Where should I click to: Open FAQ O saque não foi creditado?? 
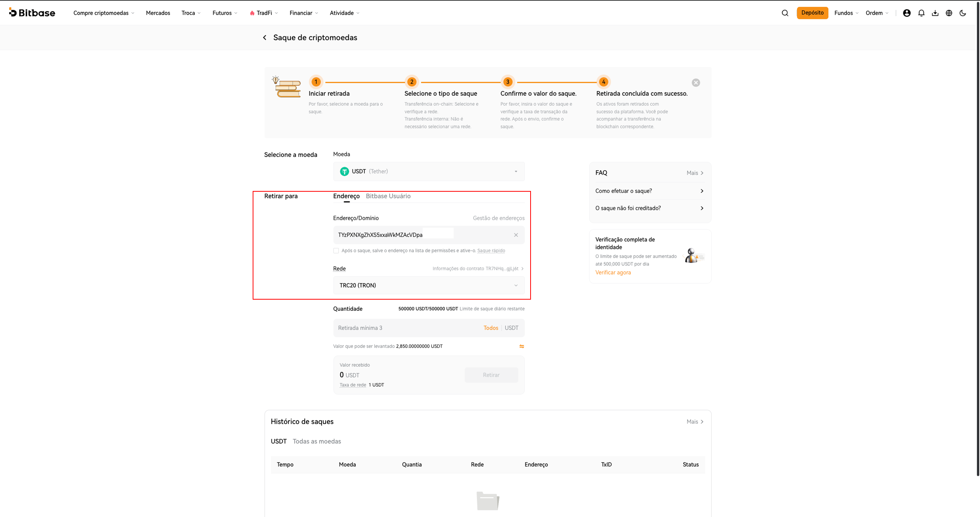[x=650, y=208]
